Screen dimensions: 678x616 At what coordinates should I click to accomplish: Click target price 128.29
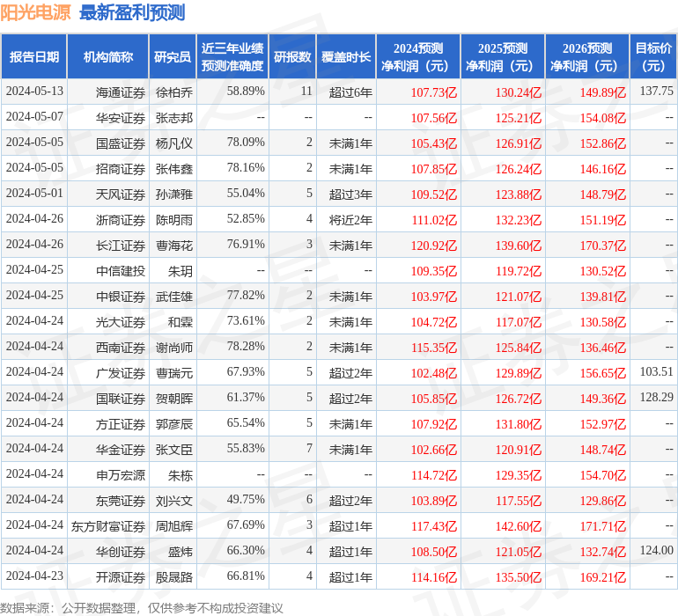click(656, 397)
